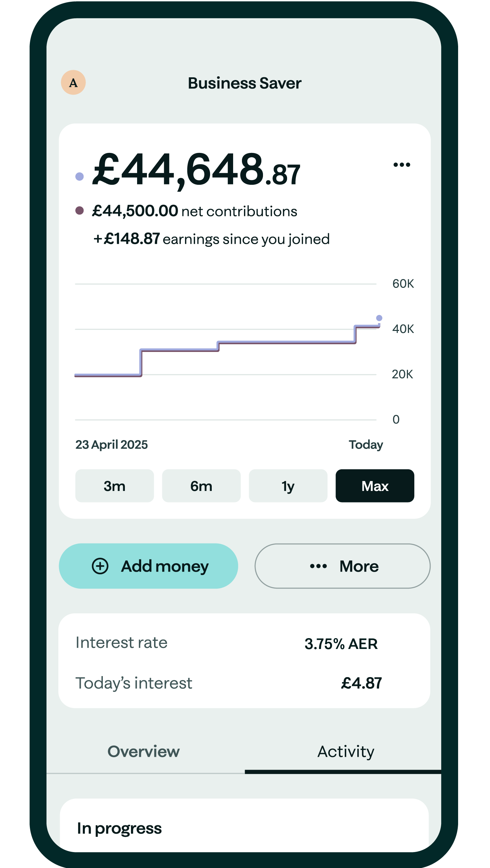Image resolution: width=490 pixels, height=868 pixels.
Task: Open the More options button
Action: (x=342, y=566)
